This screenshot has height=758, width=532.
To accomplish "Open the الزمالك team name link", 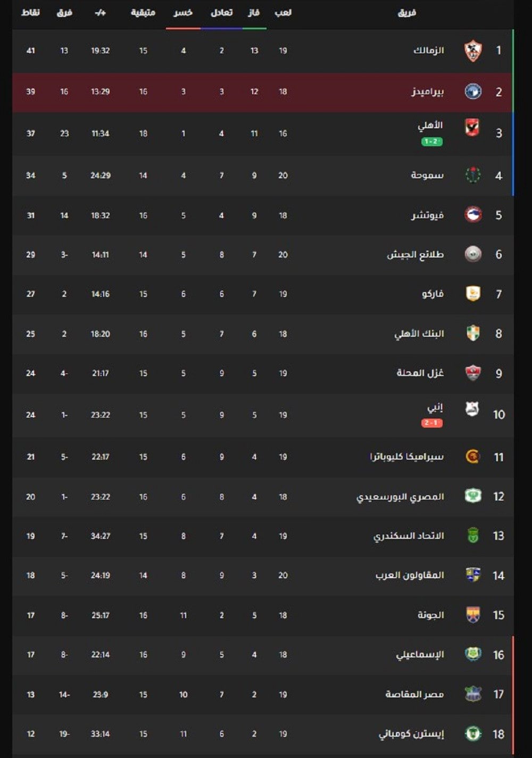I will point(428,51).
